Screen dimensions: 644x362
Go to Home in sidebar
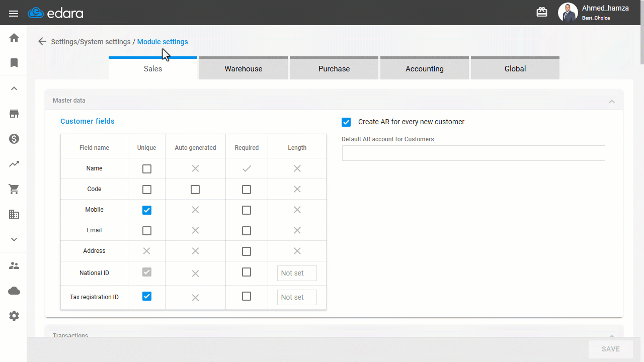point(14,38)
